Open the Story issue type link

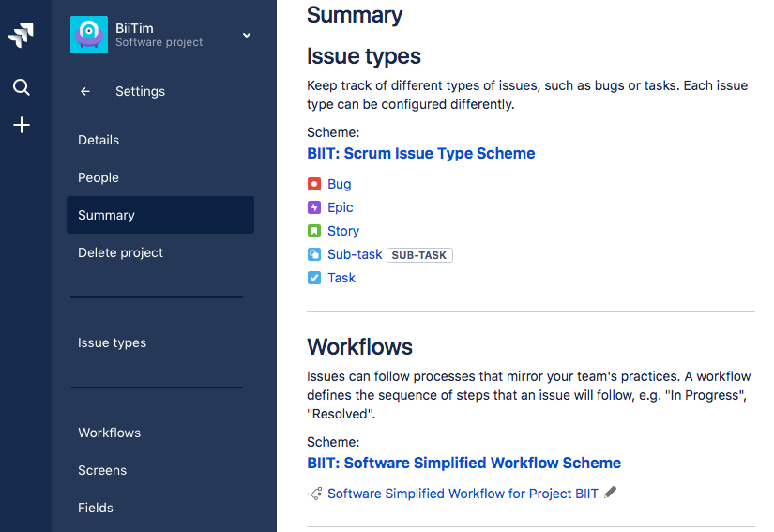click(343, 231)
